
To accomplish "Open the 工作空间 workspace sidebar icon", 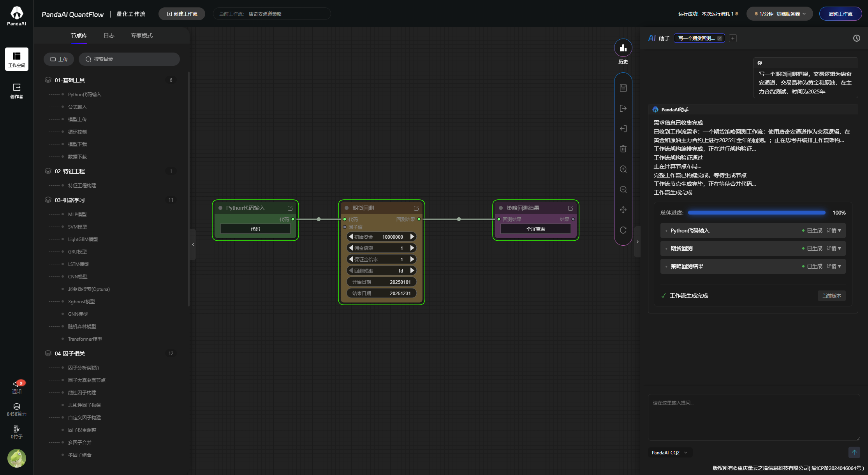I will (x=17, y=59).
